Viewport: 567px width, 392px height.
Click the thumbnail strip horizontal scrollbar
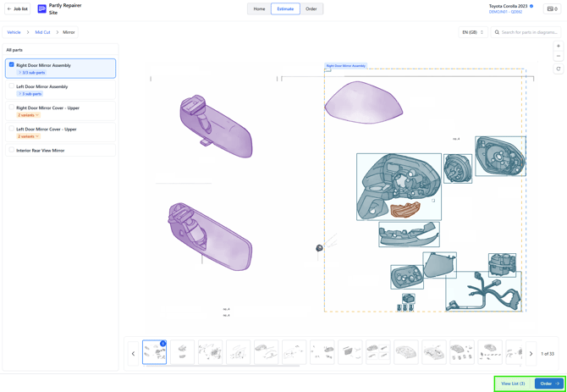[223, 366]
